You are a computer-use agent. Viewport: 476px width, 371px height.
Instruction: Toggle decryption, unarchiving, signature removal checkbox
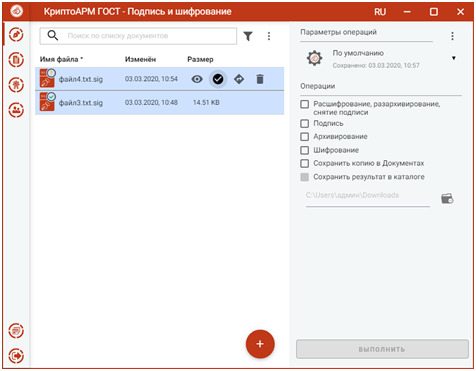(304, 104)
